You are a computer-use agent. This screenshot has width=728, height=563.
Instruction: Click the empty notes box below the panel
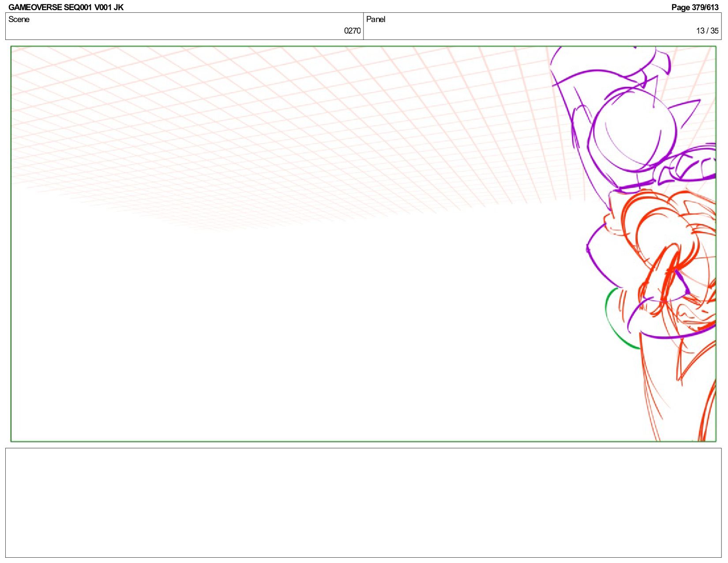click(363, 503)
